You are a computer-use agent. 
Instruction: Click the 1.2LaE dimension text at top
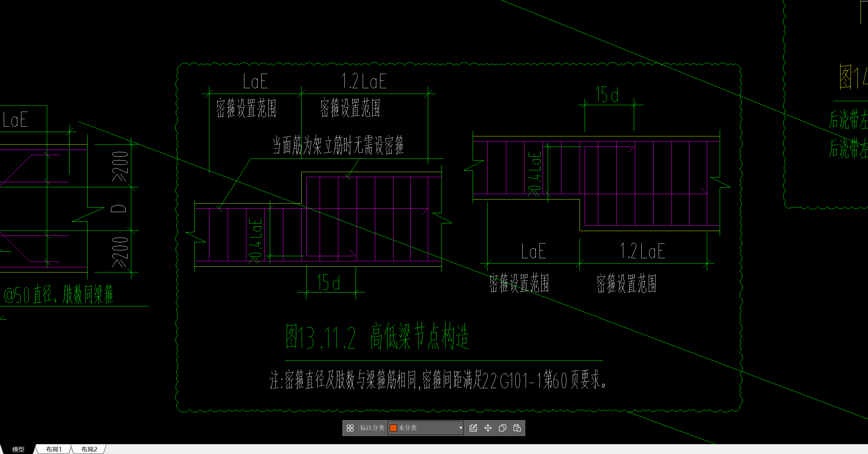364,81
